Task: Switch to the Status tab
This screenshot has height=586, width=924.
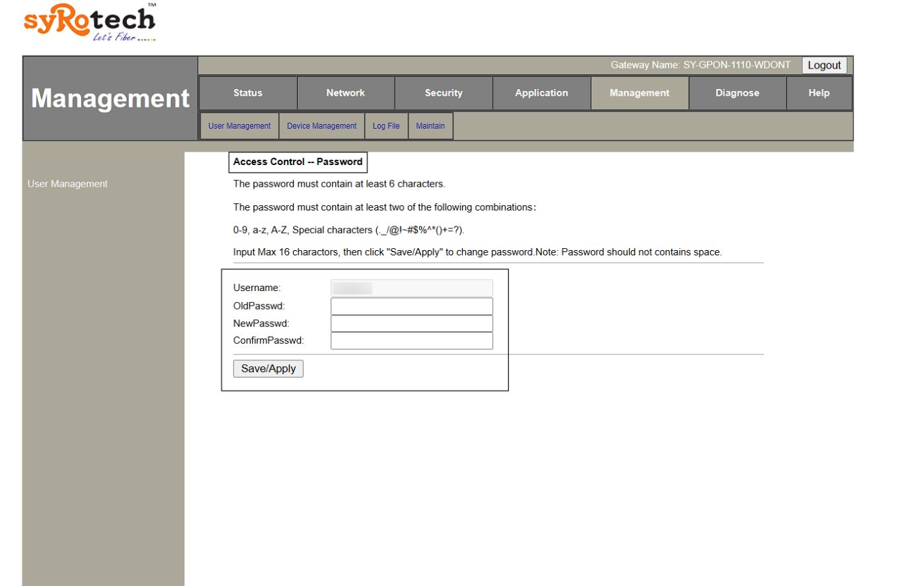Action: click(x=246, y=92)
